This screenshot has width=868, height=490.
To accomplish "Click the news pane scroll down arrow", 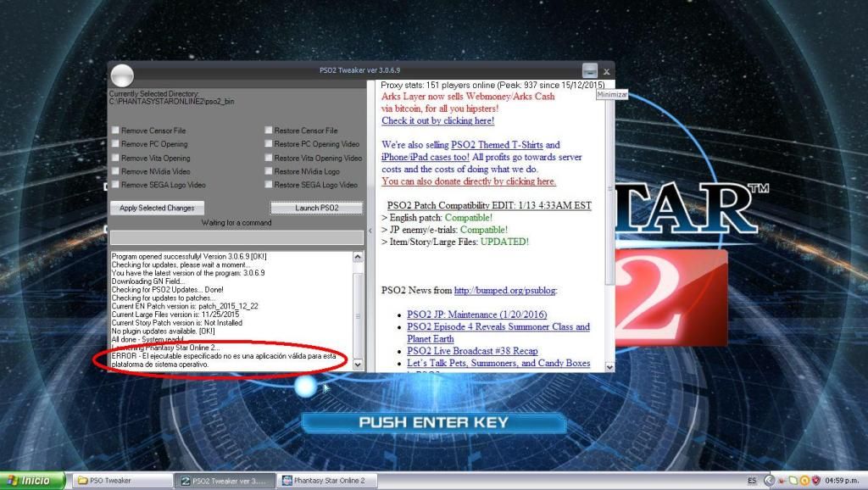I will click(609, 366).
